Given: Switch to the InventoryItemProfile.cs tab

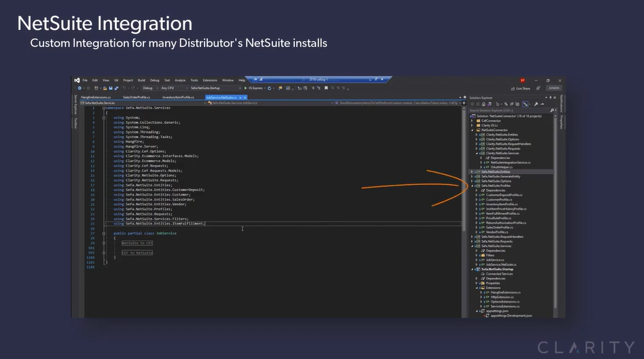Looking at the screenshot, I should (178, 97).
